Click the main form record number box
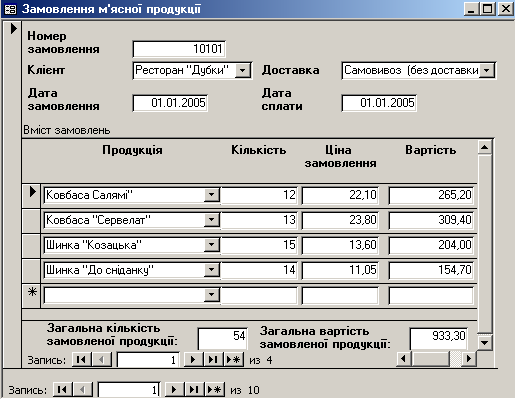 129,390
